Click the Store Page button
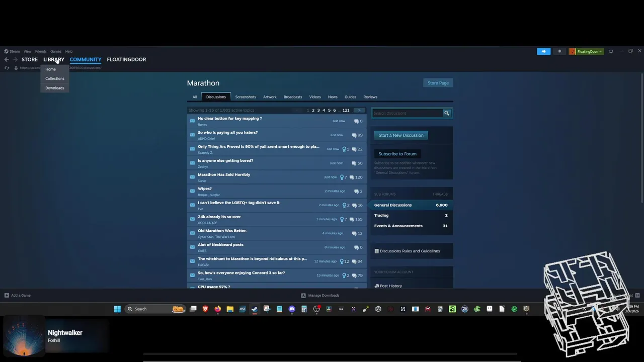The image size is (644, 362). [x=438, y=83]
